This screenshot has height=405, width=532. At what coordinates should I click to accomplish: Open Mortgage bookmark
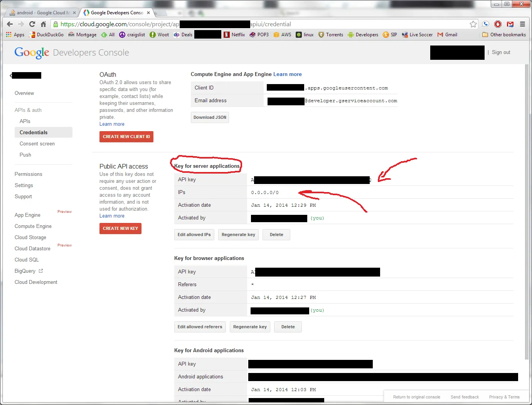(82, 35)
